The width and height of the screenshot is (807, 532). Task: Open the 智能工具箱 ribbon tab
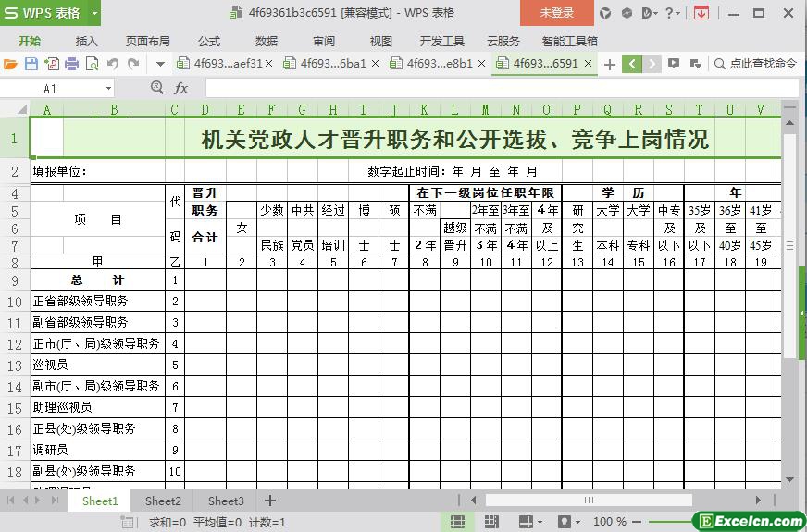coord(570,41)
